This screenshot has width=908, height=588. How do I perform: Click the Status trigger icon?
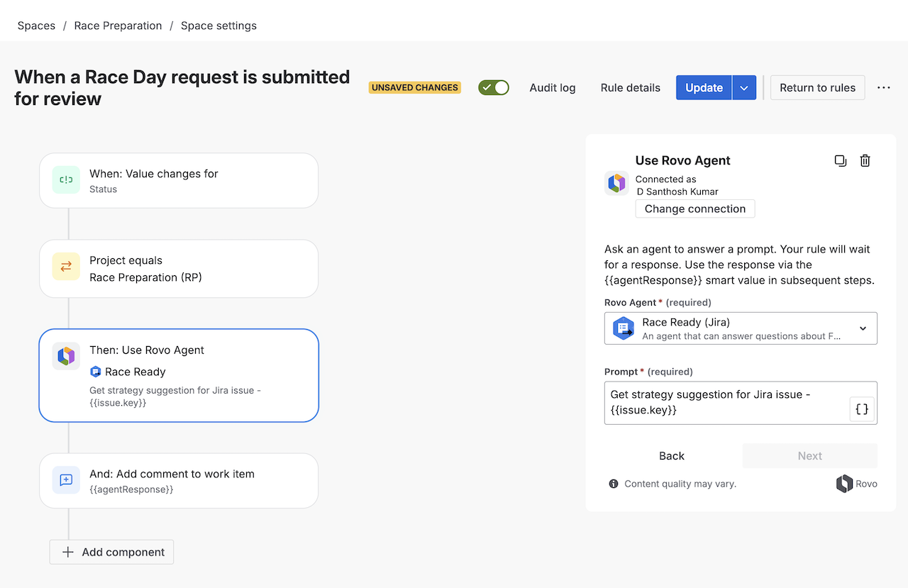tap(66, 180)
